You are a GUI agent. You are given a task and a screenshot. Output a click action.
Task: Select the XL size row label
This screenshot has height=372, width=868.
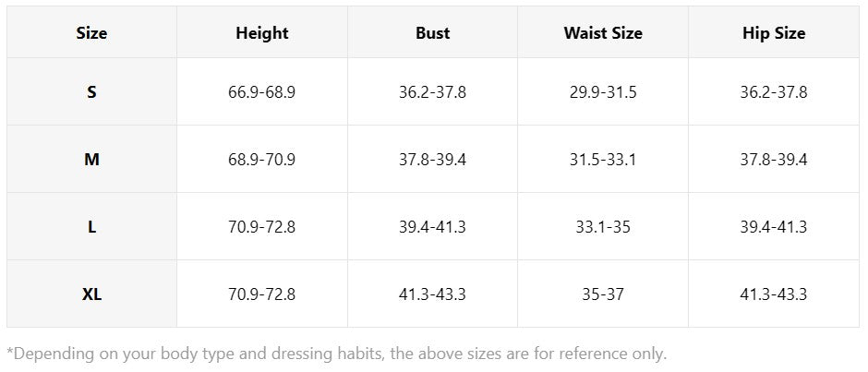click(x=92, y=294)
